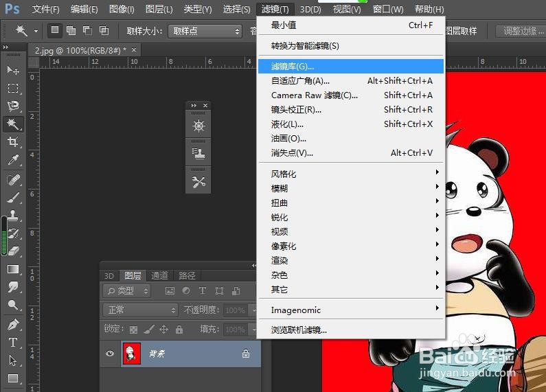
Task: Choose 液化(L)... from the filter menu
Action: point(351,124)
